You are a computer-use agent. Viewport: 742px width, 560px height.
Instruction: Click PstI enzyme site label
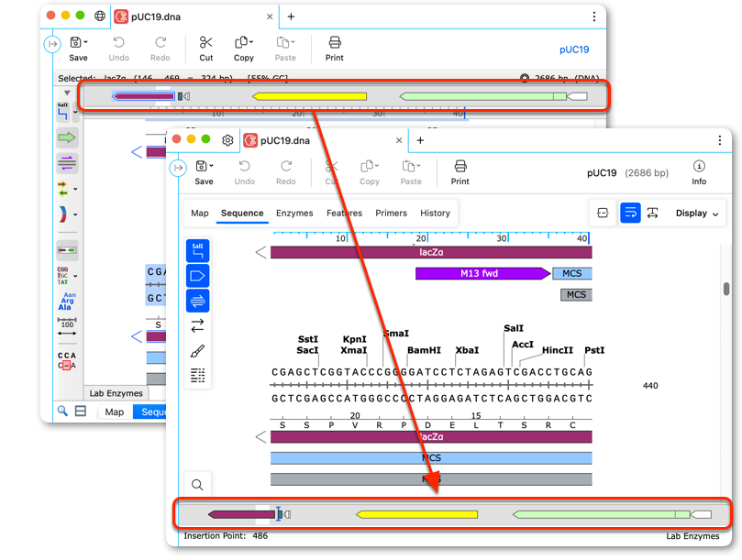click(594, 350)
